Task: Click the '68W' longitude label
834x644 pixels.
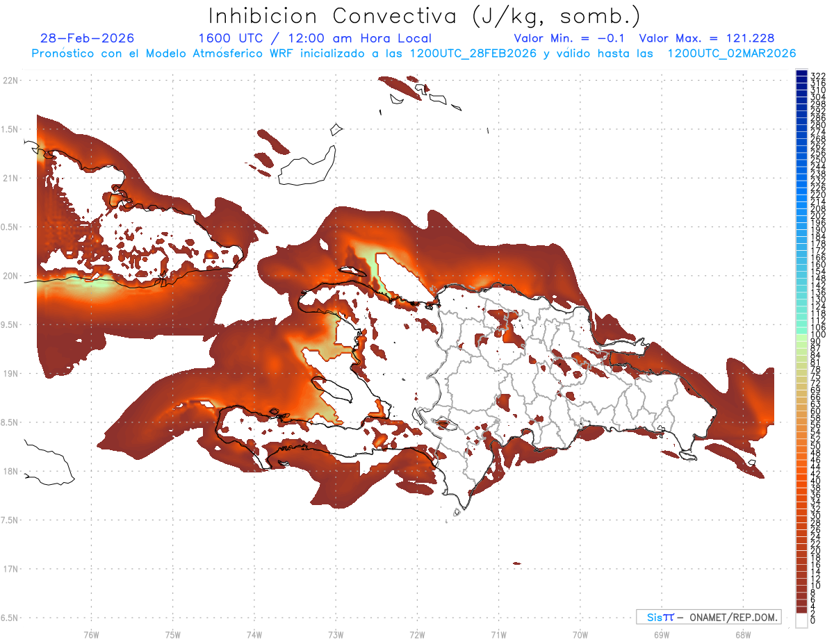Action: point(742,634)
